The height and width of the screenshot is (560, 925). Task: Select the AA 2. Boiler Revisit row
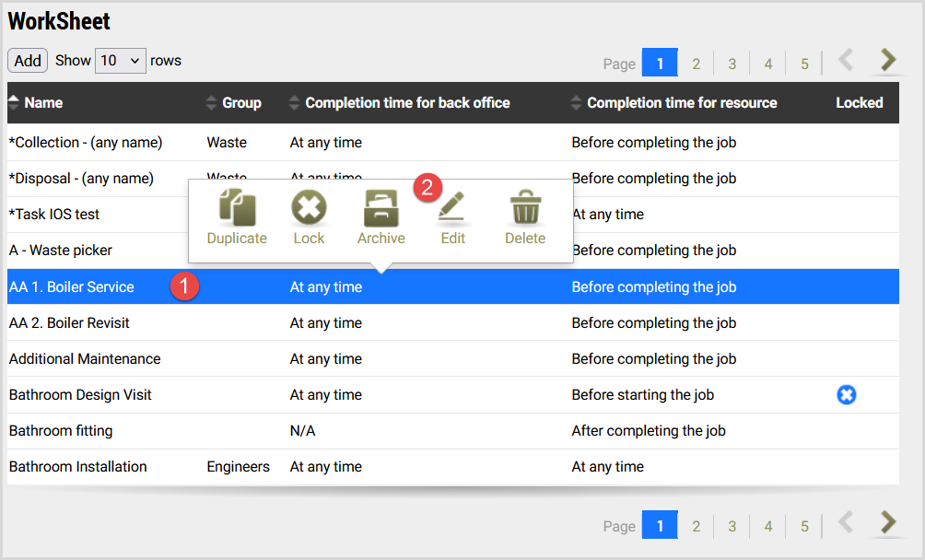click(453, 323)
